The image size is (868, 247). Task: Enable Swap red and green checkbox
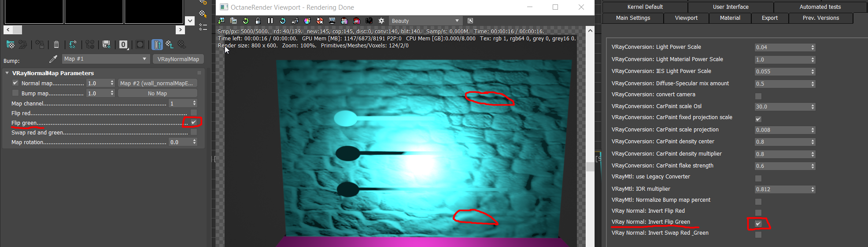point(194,132)
